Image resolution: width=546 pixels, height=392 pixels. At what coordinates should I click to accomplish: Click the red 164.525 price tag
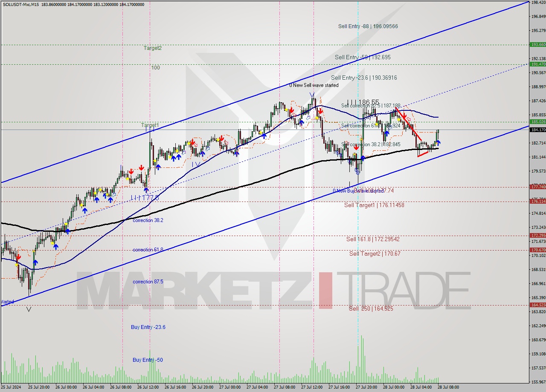tap(538, 305)
